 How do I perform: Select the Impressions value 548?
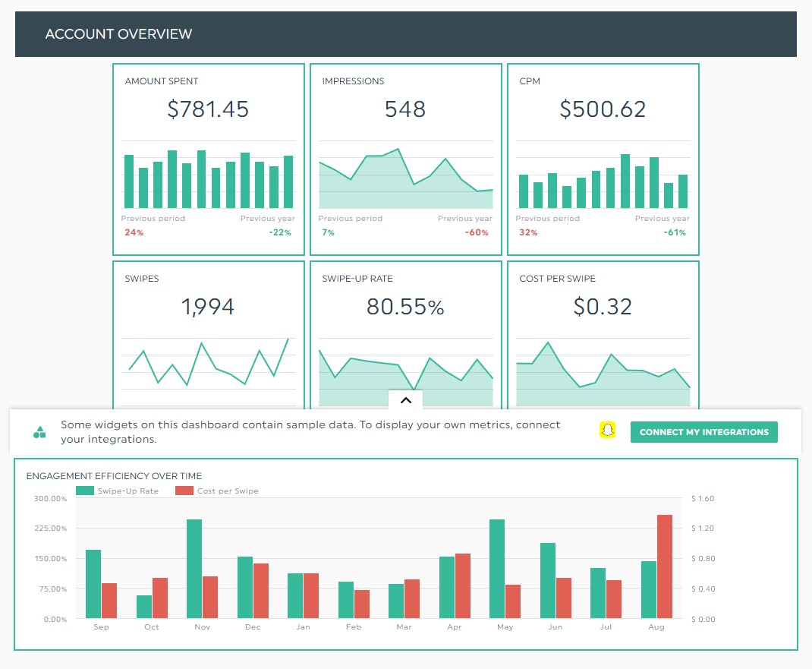pos(405,109)
